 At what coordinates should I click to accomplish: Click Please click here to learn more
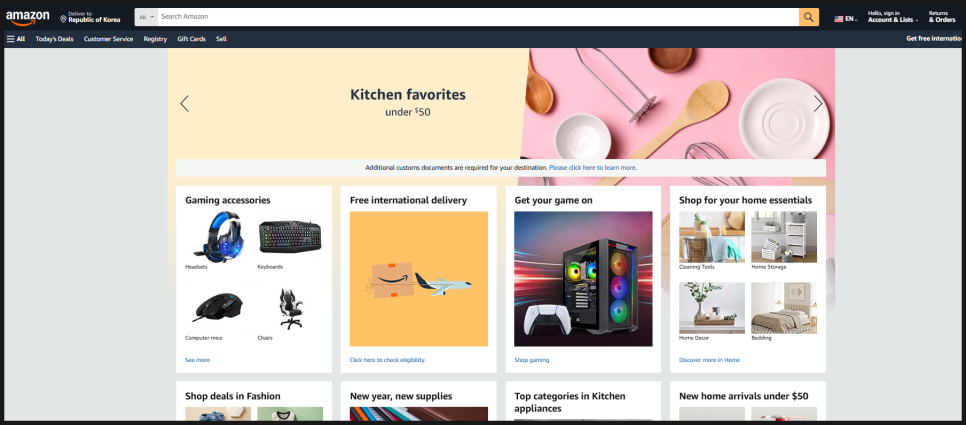(x=593, y=168)
